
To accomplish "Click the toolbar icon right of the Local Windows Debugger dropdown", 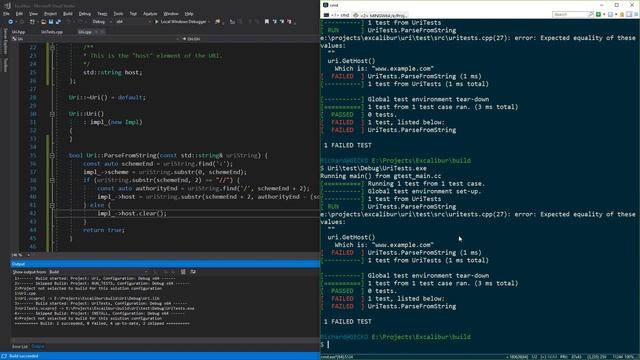I will coord(218,22).
